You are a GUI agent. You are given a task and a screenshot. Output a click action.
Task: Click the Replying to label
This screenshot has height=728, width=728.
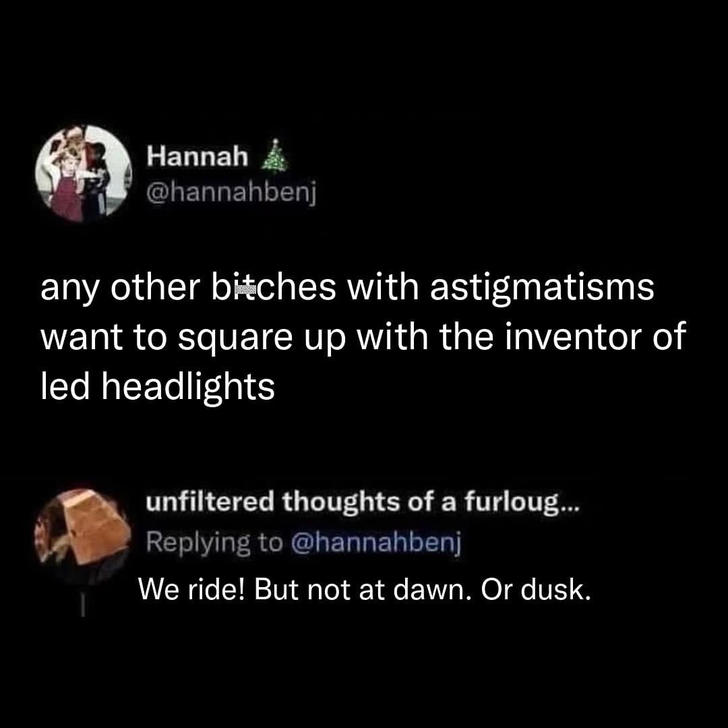point(214,542)
